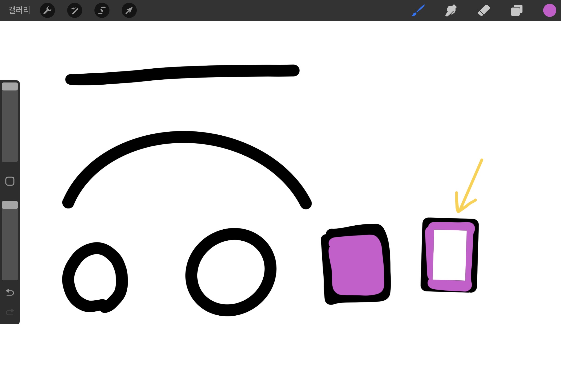Image resolution: width=561 pixels, height=392 pixels.
Task: Tap inside the large black circle
Action: [231, 272]
